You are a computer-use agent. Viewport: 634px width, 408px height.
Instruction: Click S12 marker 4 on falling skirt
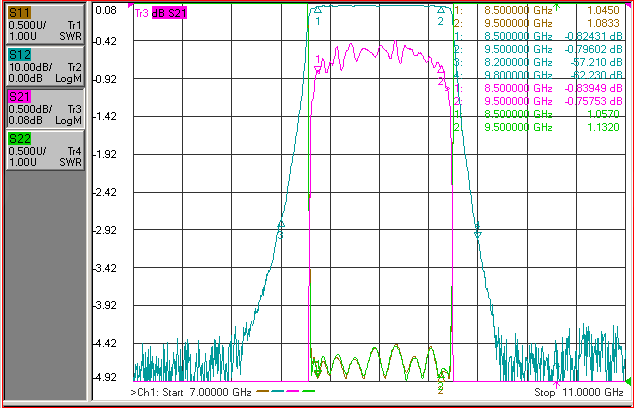(478, 234)
